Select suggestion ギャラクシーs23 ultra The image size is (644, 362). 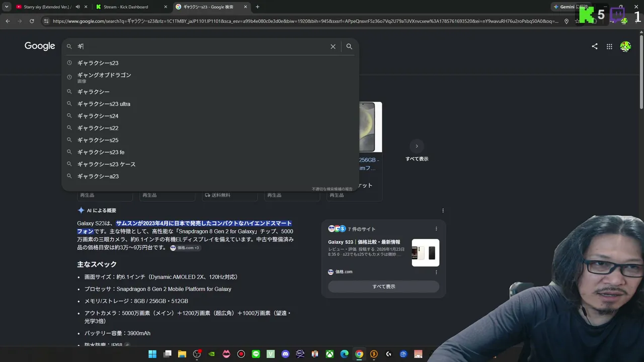coord(210,104)
